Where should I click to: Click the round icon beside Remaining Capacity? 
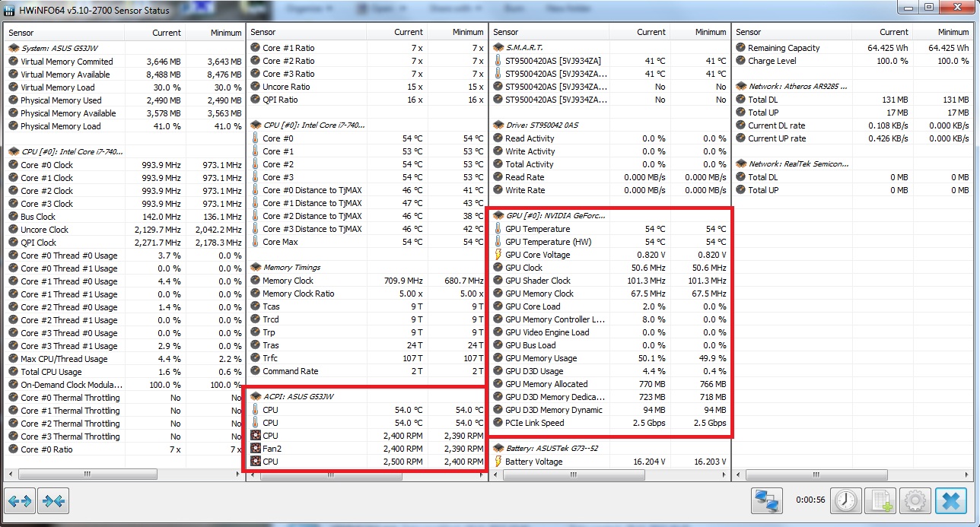[742, 48]
